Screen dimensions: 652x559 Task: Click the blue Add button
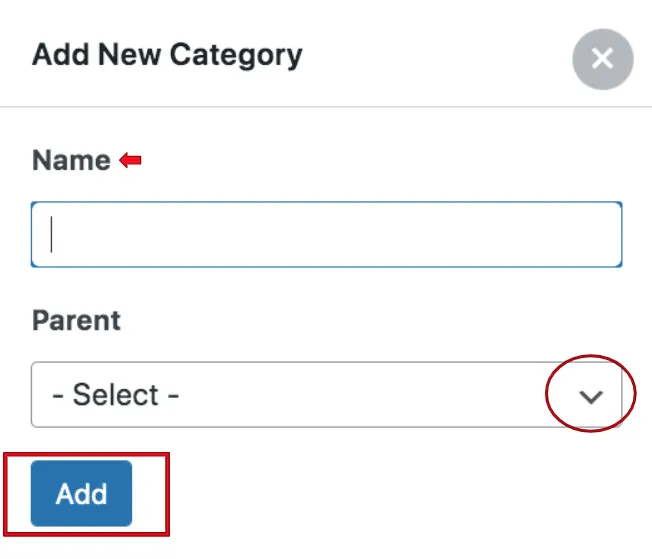[x=82, y=493]
